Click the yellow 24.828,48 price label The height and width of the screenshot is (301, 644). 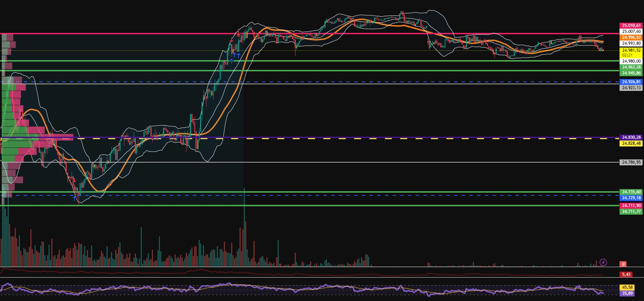tap(631, 143)
